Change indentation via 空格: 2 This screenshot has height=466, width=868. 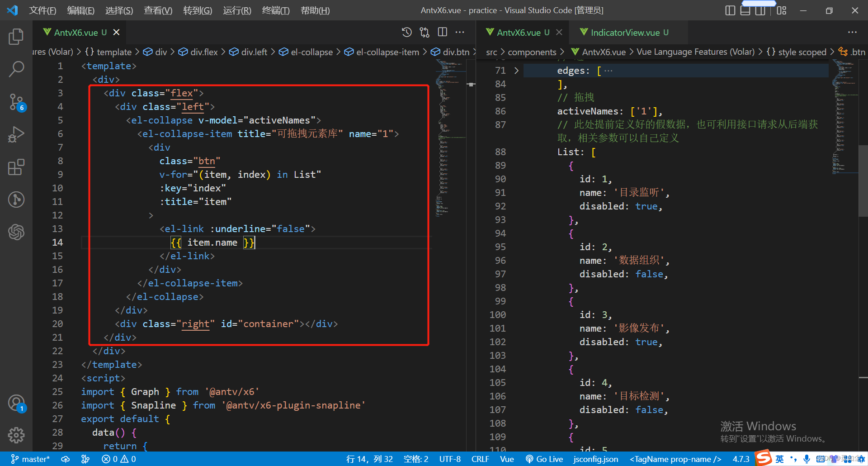[416, 459]
